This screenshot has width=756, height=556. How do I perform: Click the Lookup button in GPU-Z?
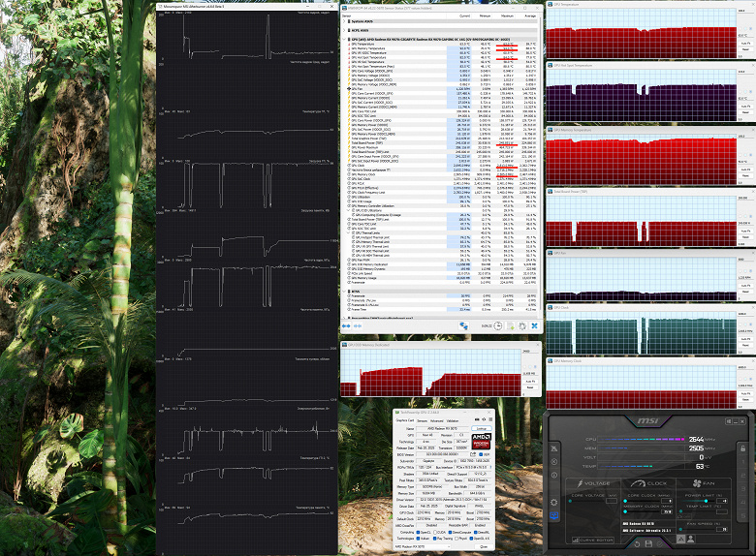pos(481,428)
